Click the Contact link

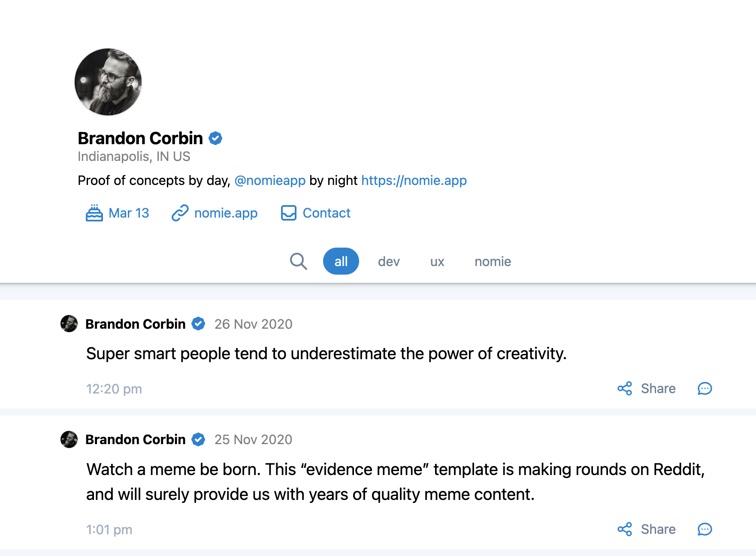click(327, 213)
